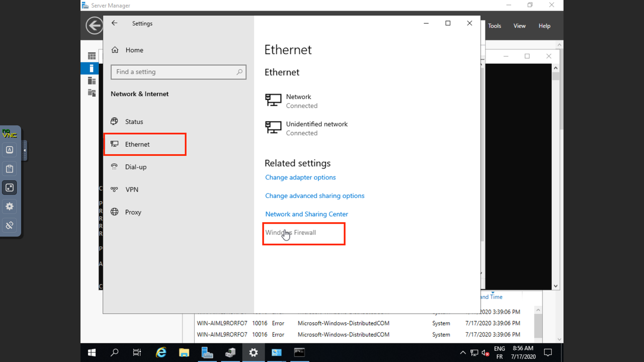Click the Status globe icon
The image size is (644, 362).
pos(115,122)
